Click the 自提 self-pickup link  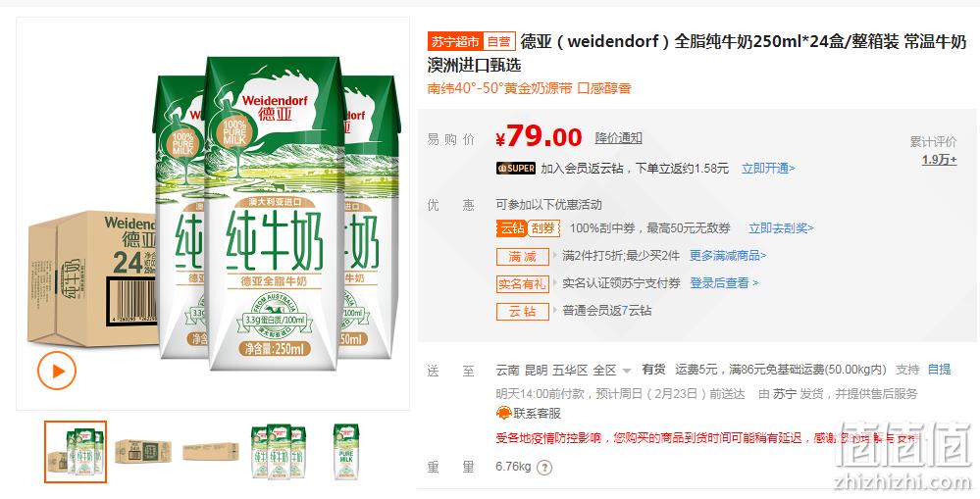point(940,370)
